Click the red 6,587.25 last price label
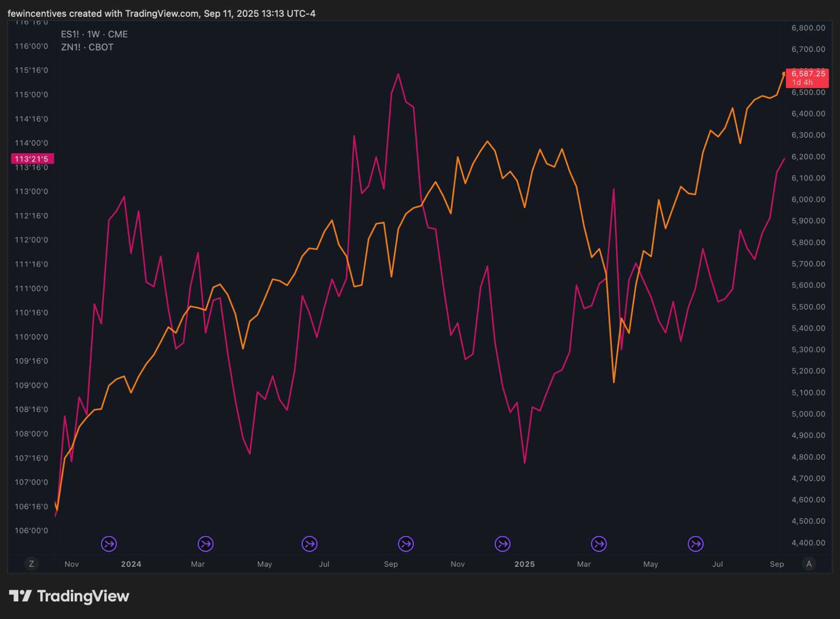This screenshot has width=840, height=619. coord(807,78)
